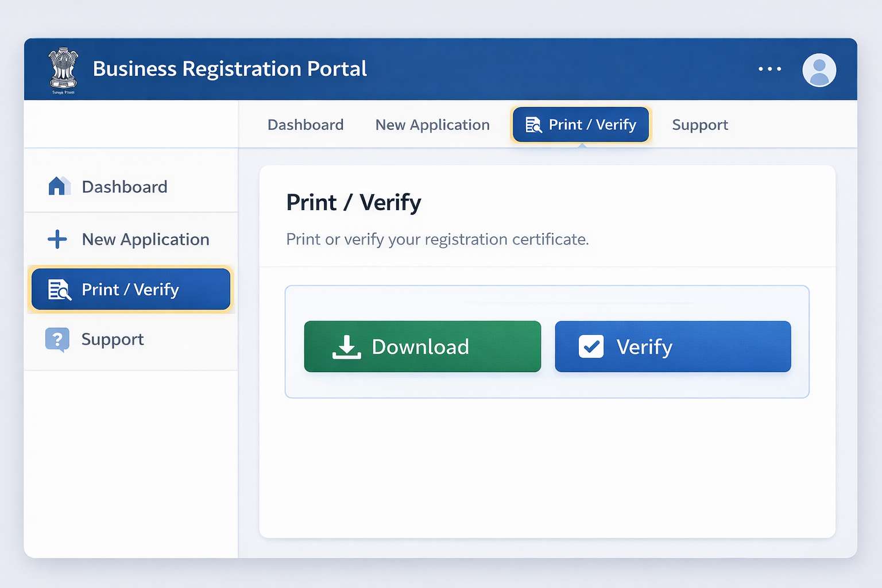Viewport: 882px width, 588px height.
Task: Click the Print / Verify icon in top navigation
Action: [x=533, y=125]
